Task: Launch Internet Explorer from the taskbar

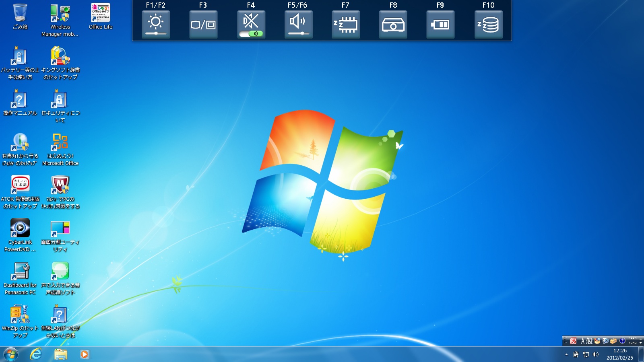Action: pyautogui.click(x=36, y=354)
